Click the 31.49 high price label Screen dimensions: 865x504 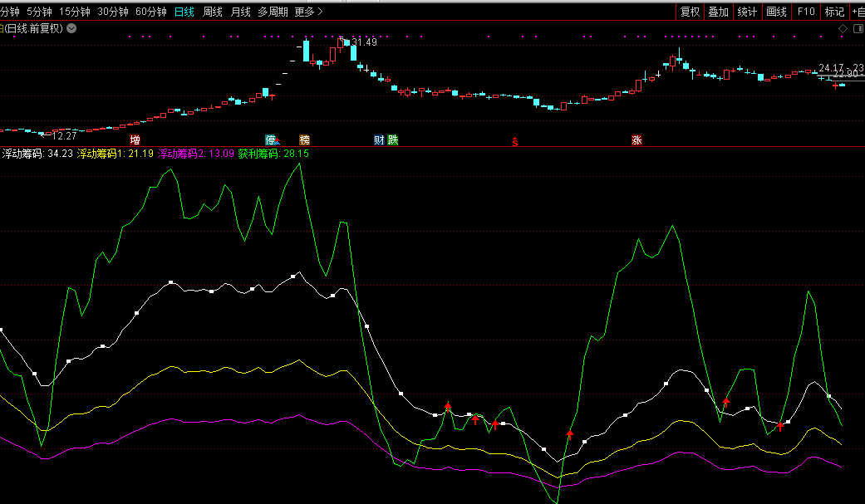point(364,42)
